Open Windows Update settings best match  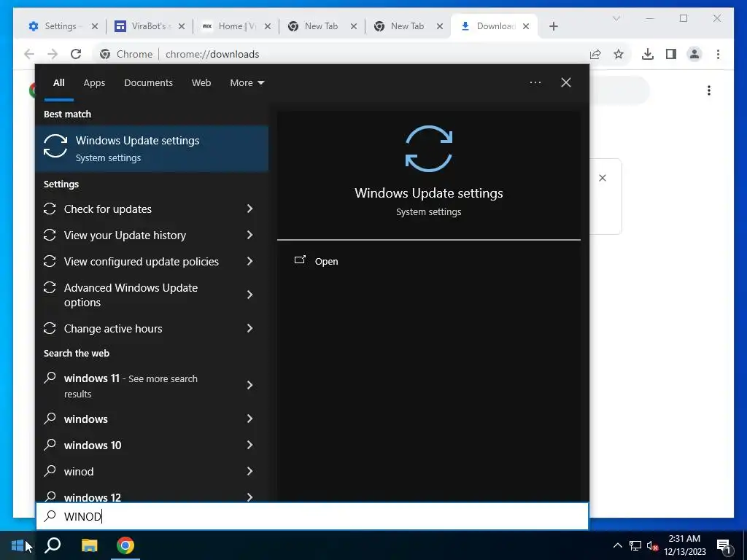click(x=152, y=149)
